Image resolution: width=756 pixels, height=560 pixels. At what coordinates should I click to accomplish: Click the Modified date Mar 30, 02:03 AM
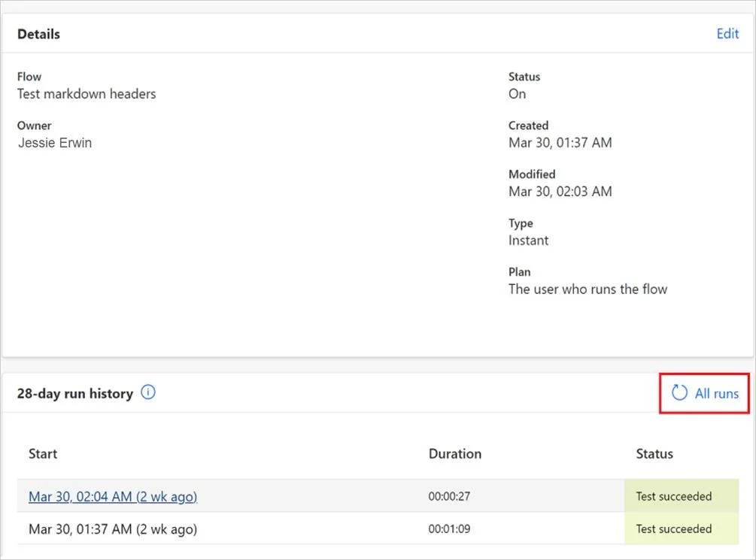(560, 192)
